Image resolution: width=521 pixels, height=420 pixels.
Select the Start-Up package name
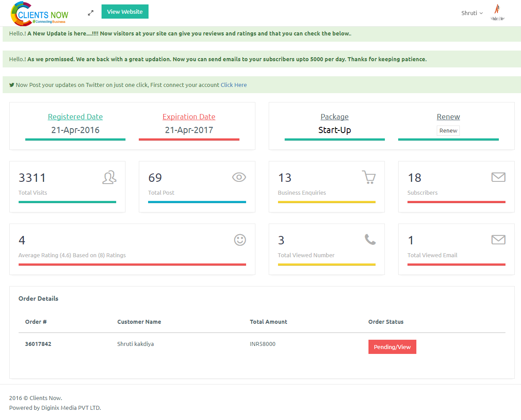[335, 130]
